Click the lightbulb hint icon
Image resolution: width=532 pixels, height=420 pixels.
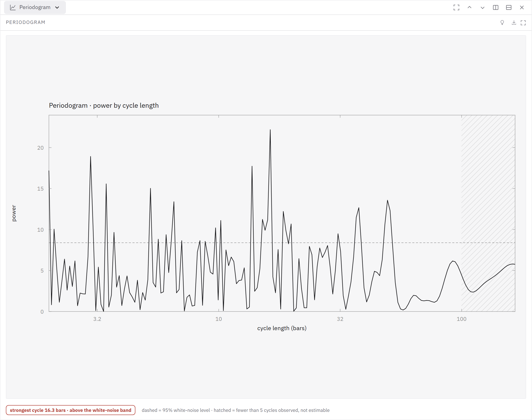click(x=502, y=23)
